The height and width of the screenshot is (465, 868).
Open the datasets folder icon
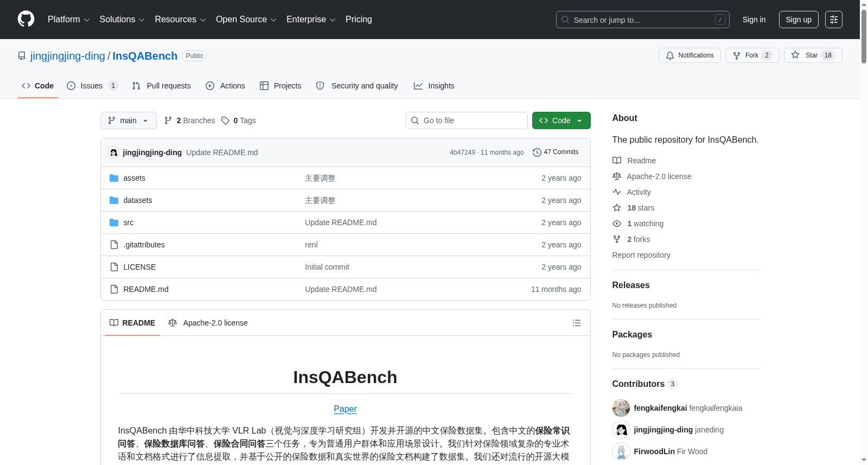point(114,200)
